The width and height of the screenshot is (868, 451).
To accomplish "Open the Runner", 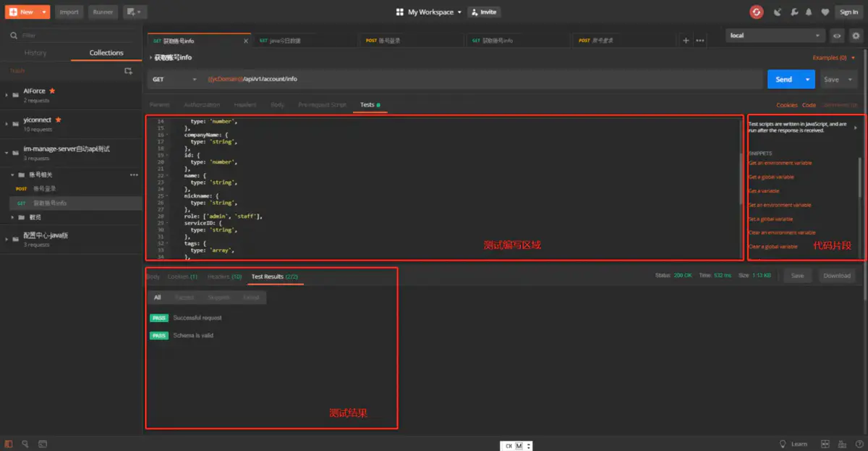I will 103,12.
